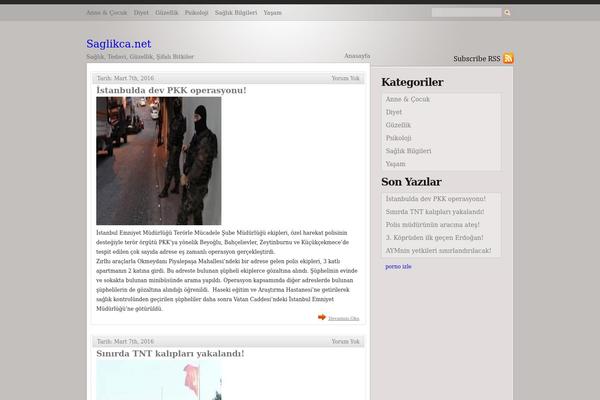Click the small blue sidebar link below Son Yazılar
The width and height of the screenshot is (600, 400).
point(398,266)
